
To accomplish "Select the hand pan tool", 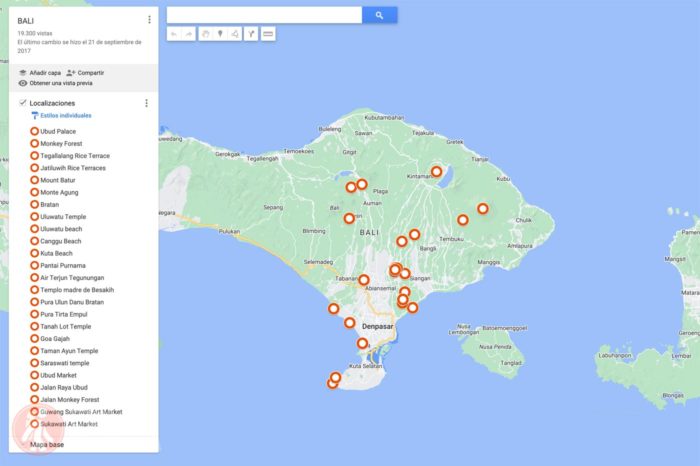I will click(205, 34).
